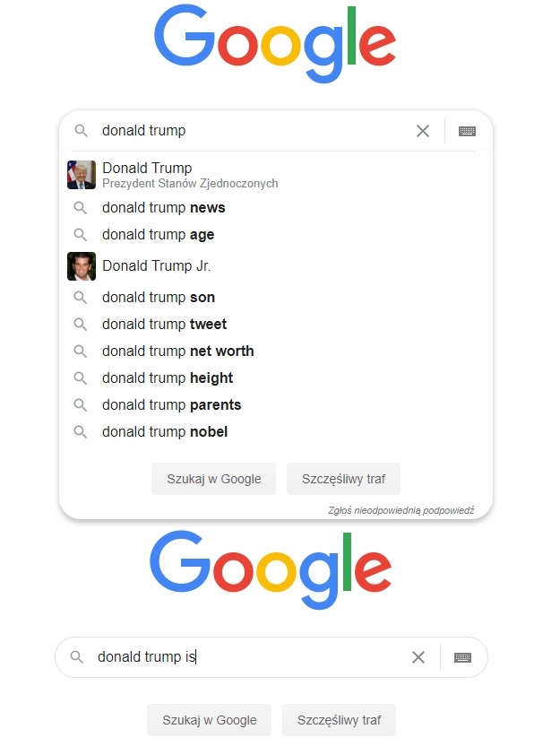
Task: Choose 'donald trump tweet' from suggestions
Action: (164, 325)
